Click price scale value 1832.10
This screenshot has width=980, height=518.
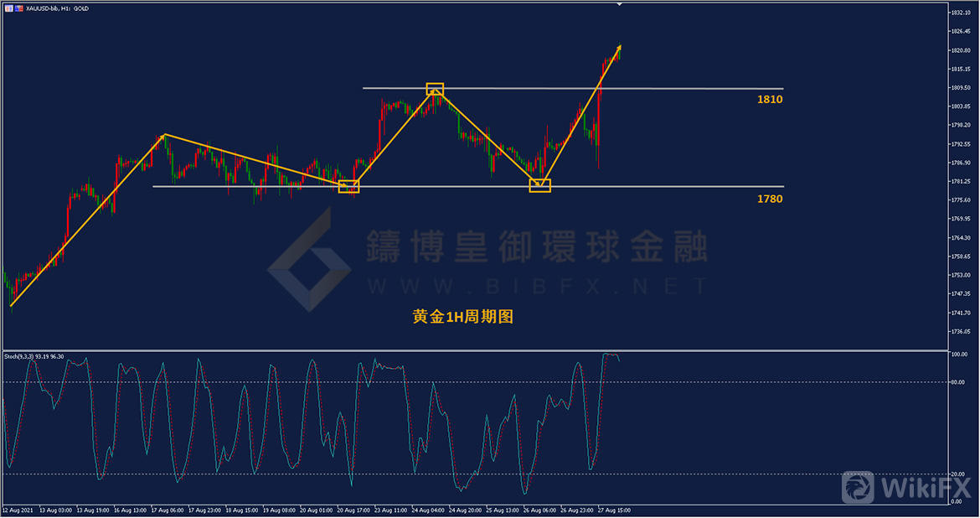pos(960,13)
